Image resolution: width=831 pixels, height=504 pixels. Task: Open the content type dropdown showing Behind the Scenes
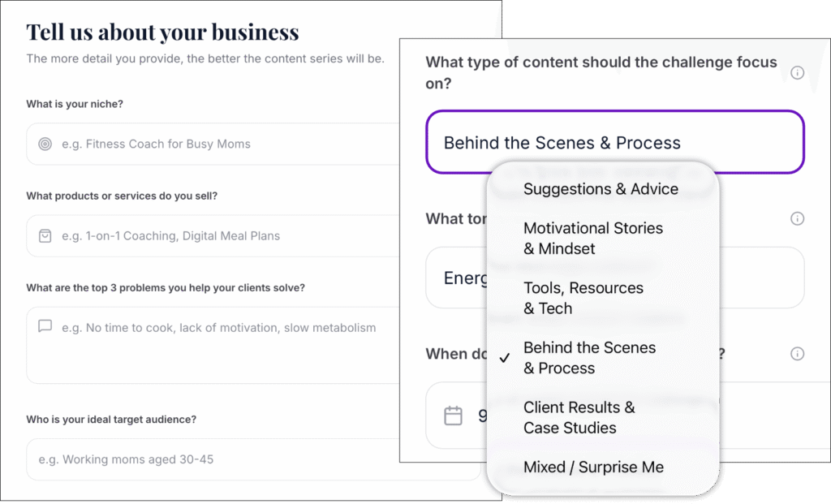pyautogui.click(x=614, y=143)
